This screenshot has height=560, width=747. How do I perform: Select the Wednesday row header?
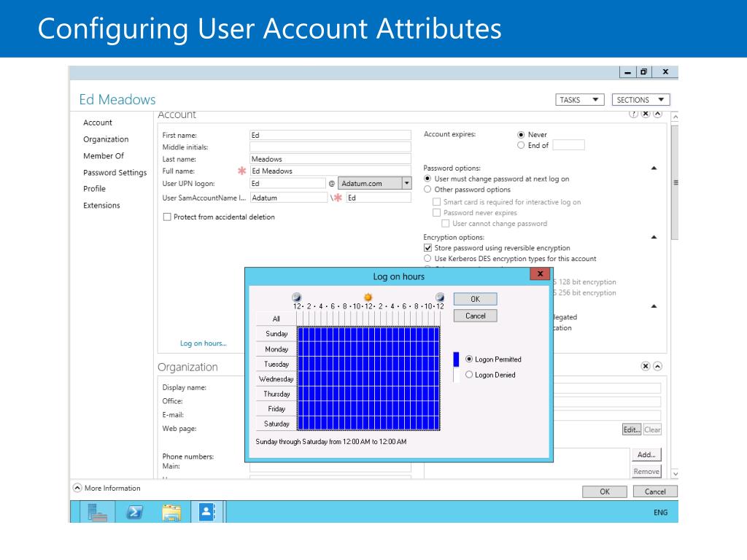pyautogui.click(x=276, y=379)
